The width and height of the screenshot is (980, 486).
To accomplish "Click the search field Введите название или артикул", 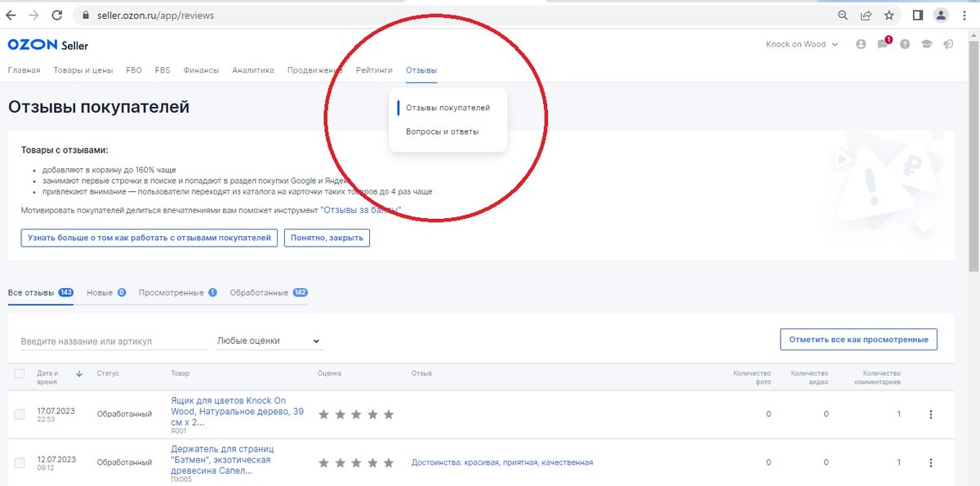I will 114,341.
